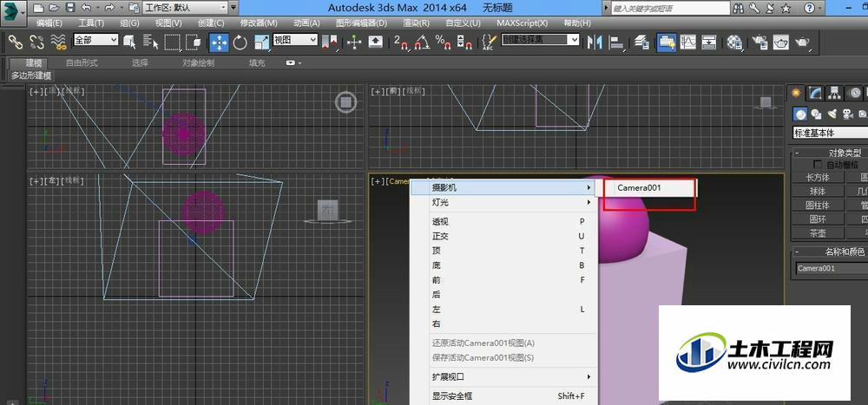Screen dimensions: 868x405
Task: Enable the 自动栅格 checkbox
Action: click(818, 165)
